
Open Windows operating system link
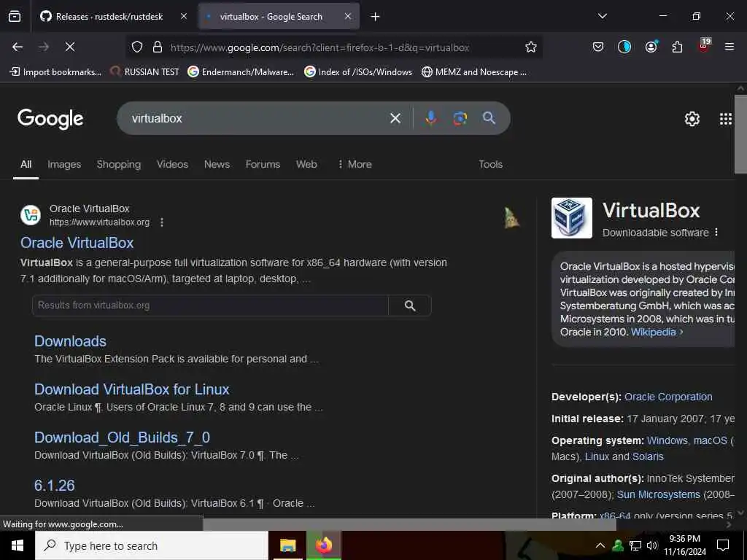667,440
